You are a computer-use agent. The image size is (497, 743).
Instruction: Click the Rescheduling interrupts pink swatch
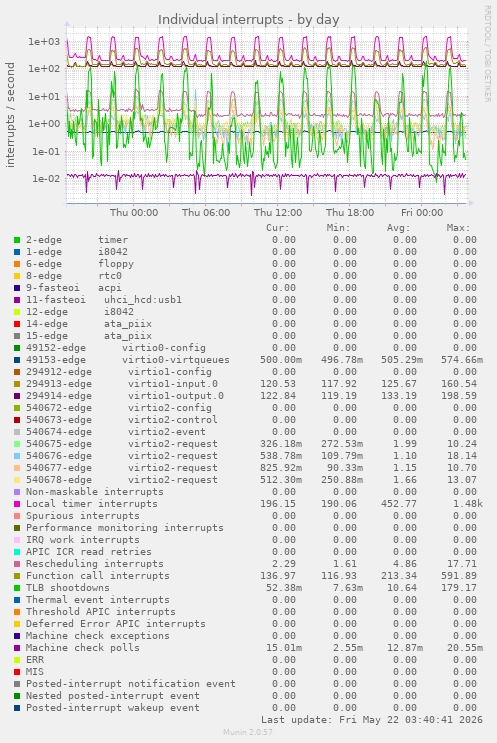(x=17, y=564)
